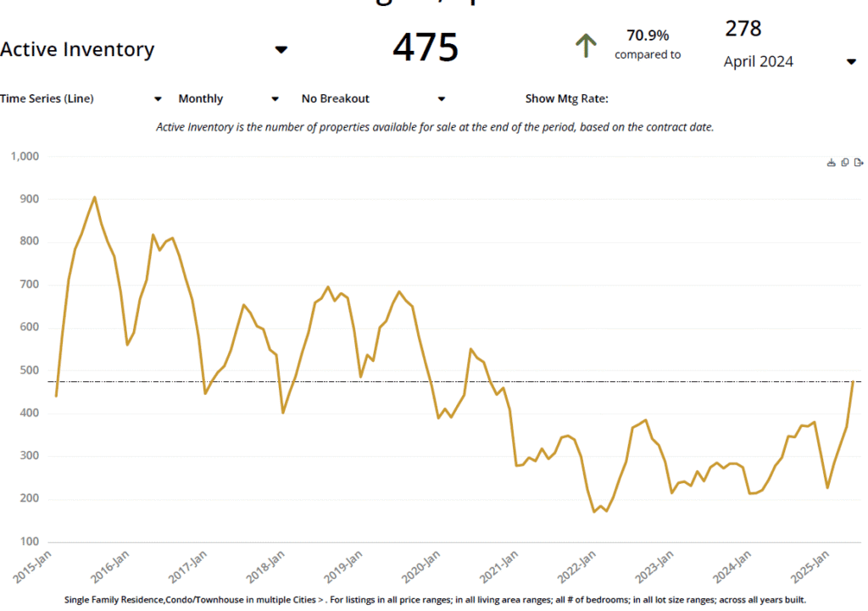Expand the No Breakout dropdown
The width and height of the screenshot is (868, 611).
[441, 99]
